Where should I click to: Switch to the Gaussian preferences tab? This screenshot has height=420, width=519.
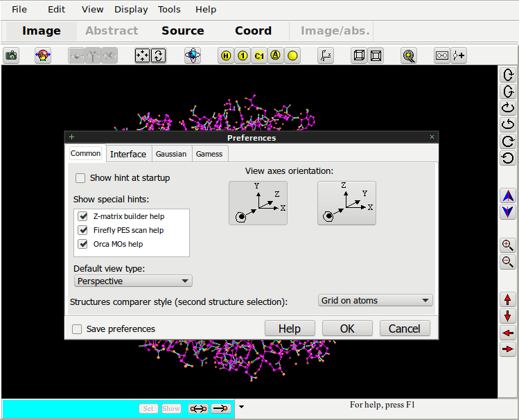pos(171,155)
